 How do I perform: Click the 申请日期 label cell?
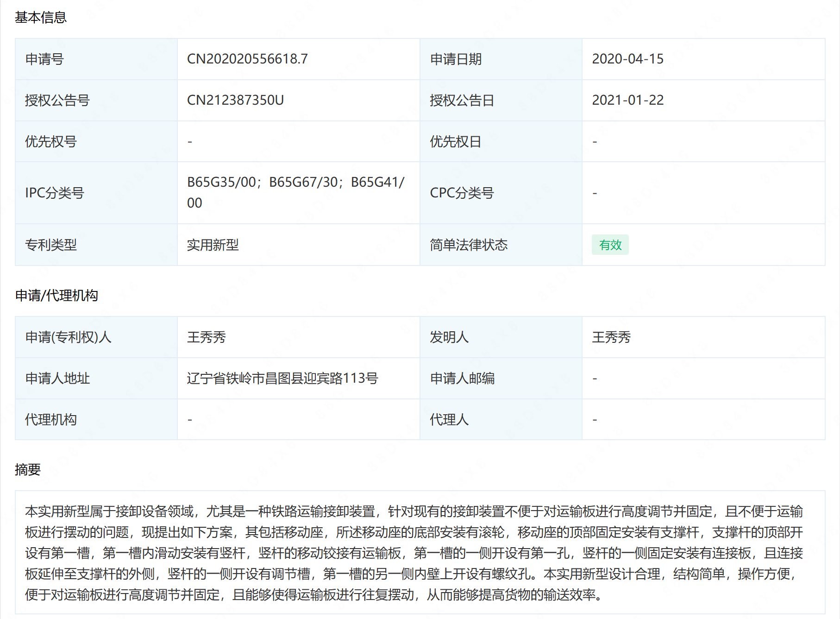click(501, 59)
